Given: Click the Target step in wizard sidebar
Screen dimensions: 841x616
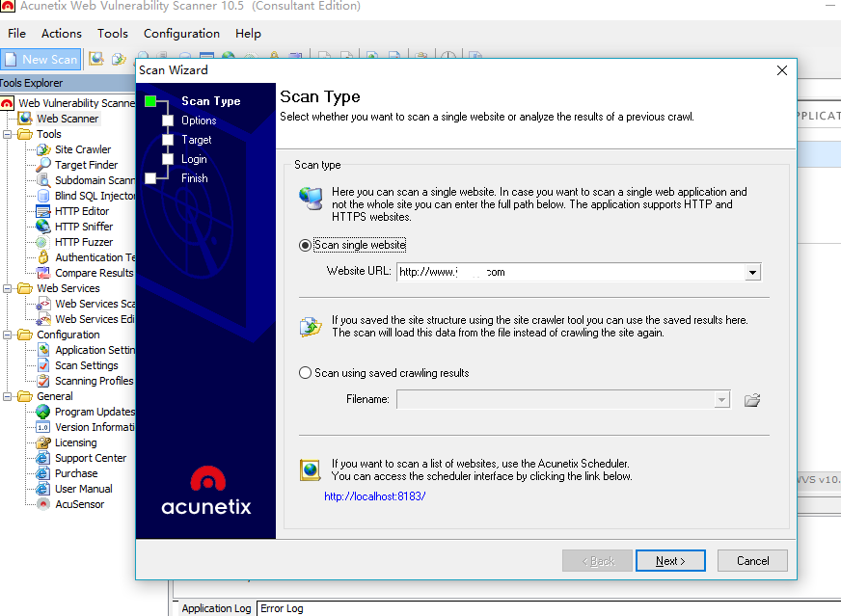Looking at the screenshot, I should point(197,140).
